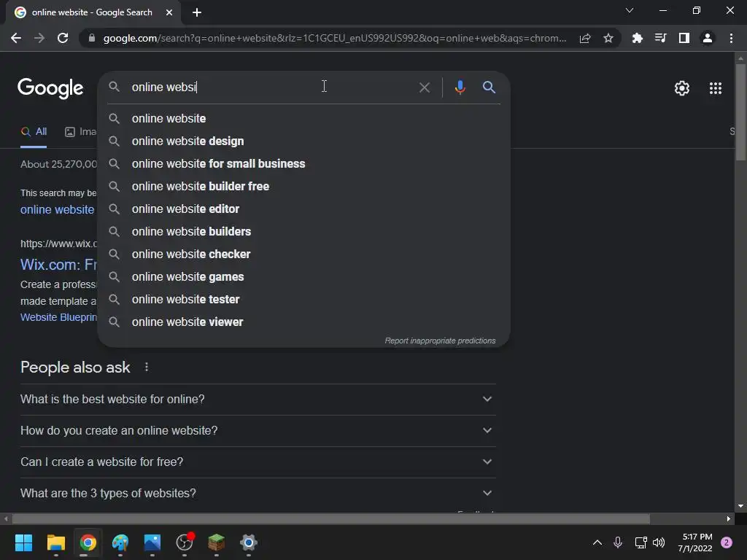Close the Google Search browser tab
This screenshot has width=747, height=560.
pos(169,12)
